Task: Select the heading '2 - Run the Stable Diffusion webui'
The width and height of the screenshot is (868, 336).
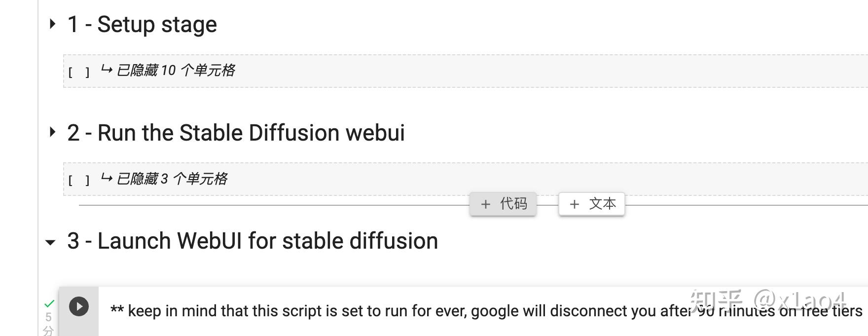Action: (237, 132)
